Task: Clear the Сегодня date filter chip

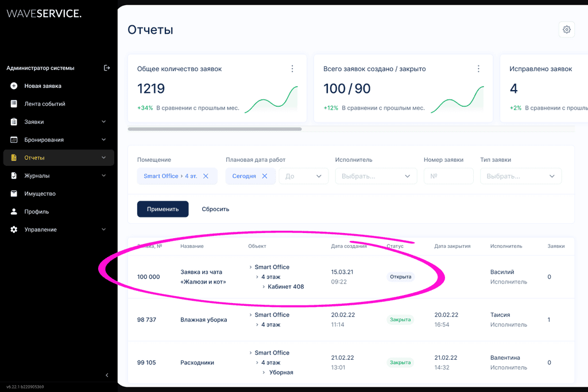Action: coord(265,176)
